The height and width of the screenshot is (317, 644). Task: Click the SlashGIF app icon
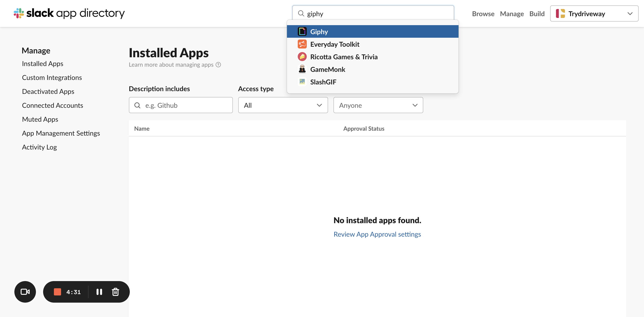302,82
